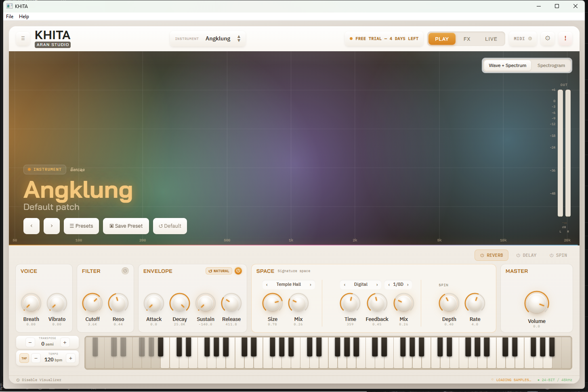Screen dimensions: 588x392
Task: Click the spin Depth knob
Action: (x=449, y=303)
